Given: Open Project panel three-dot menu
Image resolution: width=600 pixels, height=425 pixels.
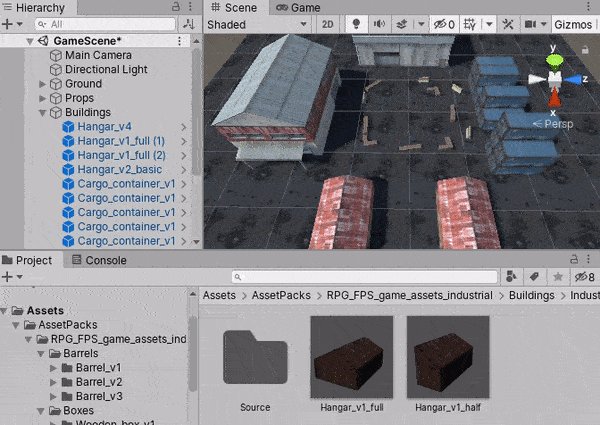Looking at the screenshot, I should [x=589, y=259].
